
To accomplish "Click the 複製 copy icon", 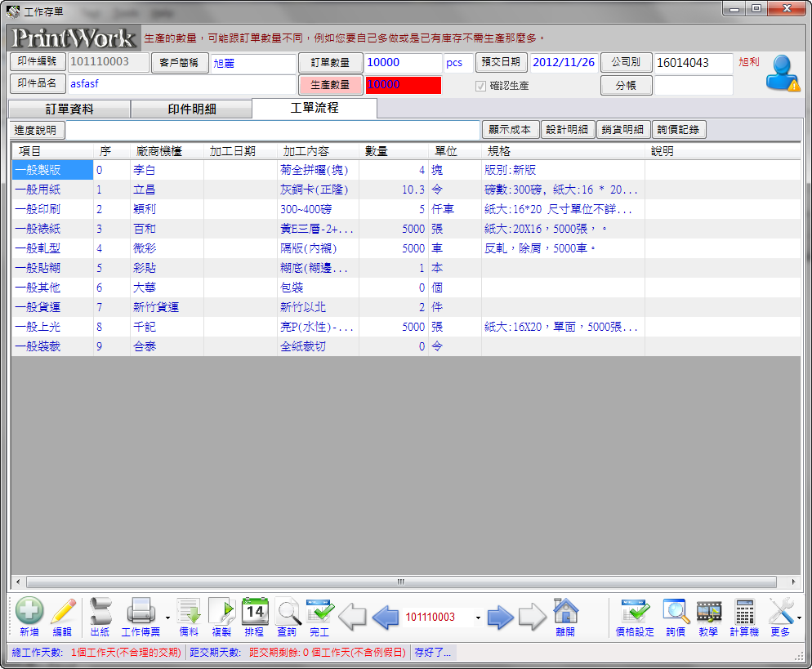I will [x=221, y=611].
